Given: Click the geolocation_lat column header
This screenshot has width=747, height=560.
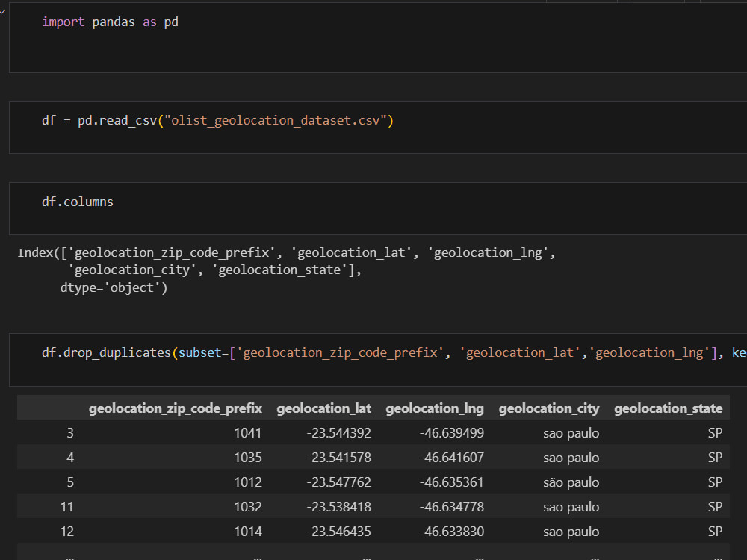Looking at the screenshot, I should [x=323, y=408].
